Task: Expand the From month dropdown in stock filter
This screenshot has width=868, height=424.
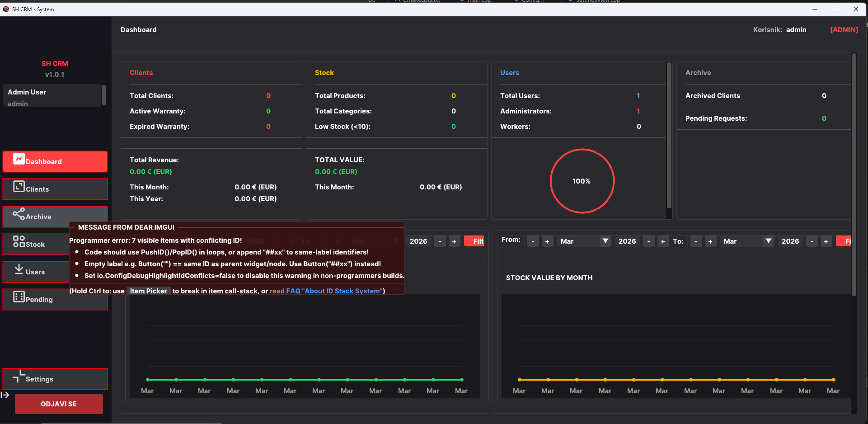Action: [605, 241]
